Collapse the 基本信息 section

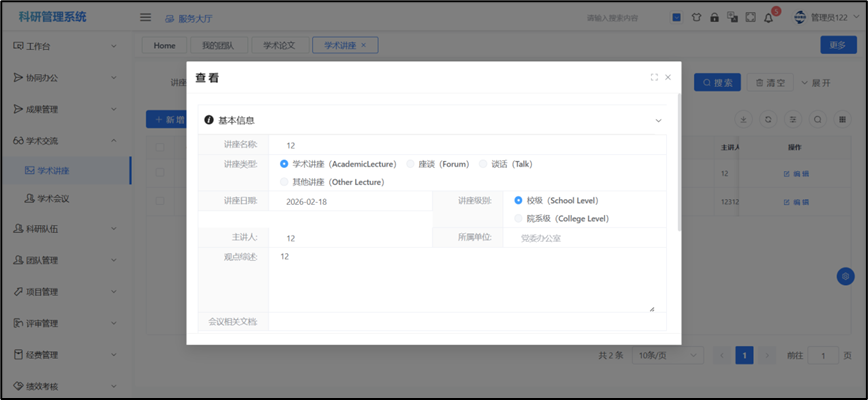point(658,120)
